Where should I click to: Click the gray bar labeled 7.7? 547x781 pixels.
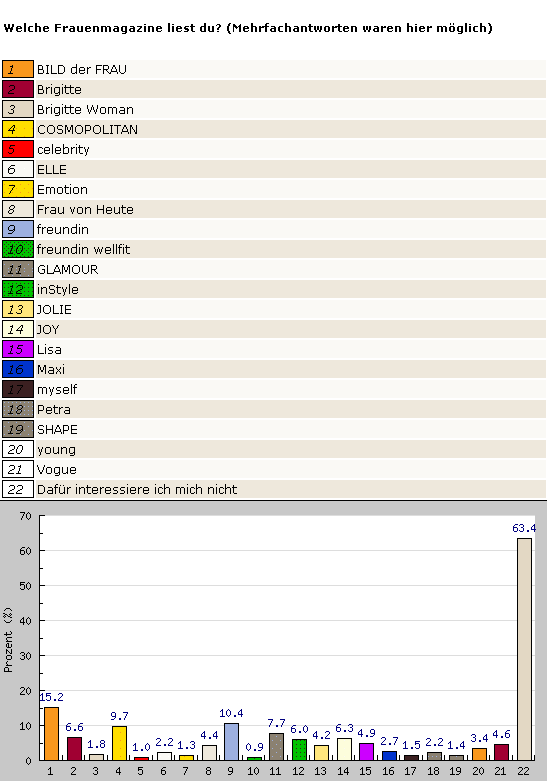276,747
